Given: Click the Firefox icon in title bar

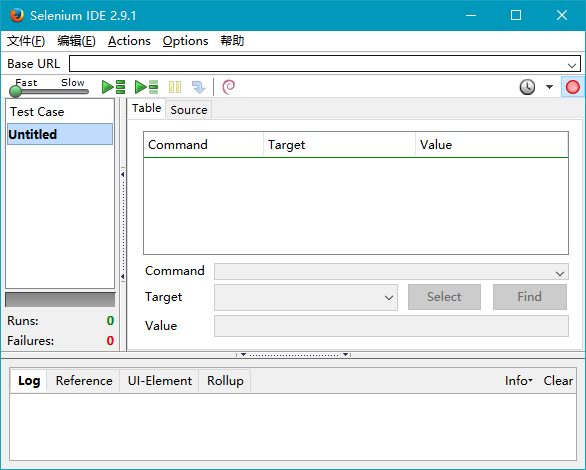Looking at the screenshot, I should pyautogui.click(x=16, y=15).
